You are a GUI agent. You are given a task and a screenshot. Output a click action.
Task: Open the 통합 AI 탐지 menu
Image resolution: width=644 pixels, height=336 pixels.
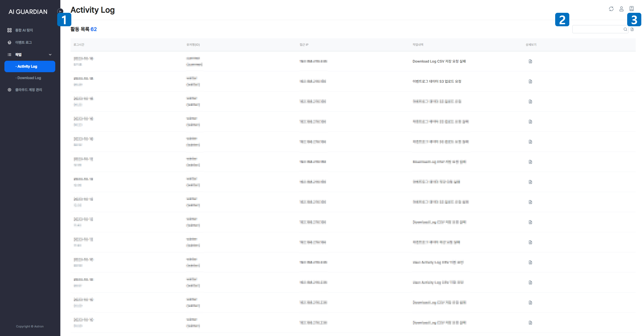tap(24, 30)
